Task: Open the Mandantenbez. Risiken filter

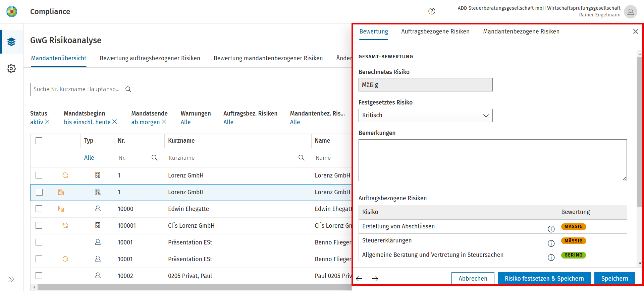Action: (295, 122)
